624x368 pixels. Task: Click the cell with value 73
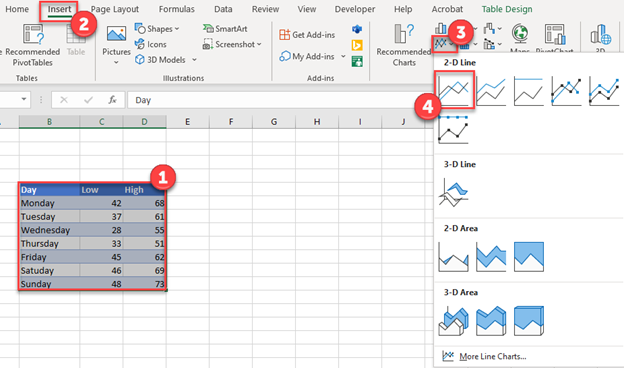(x=144, y=284)
